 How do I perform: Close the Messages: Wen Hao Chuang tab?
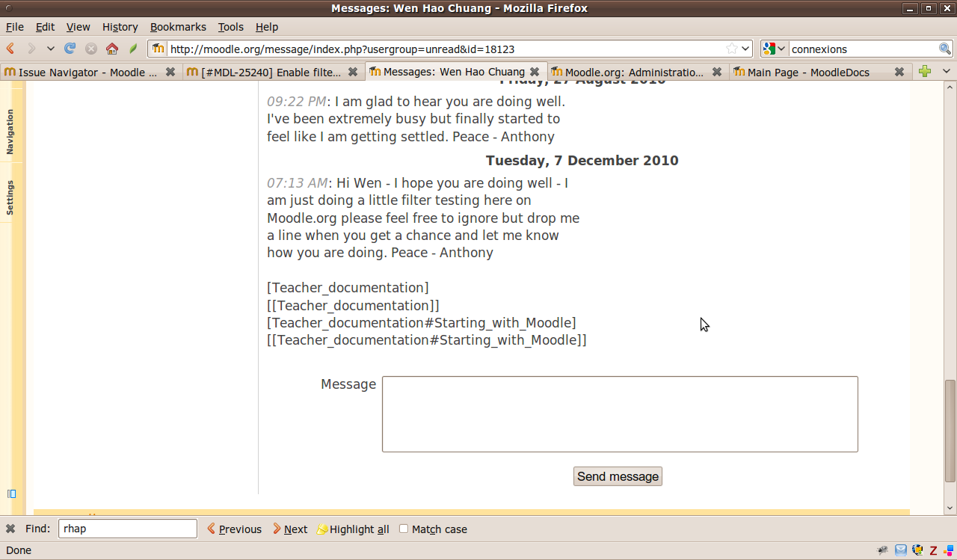pyautogui.click(x=535, y=72)
